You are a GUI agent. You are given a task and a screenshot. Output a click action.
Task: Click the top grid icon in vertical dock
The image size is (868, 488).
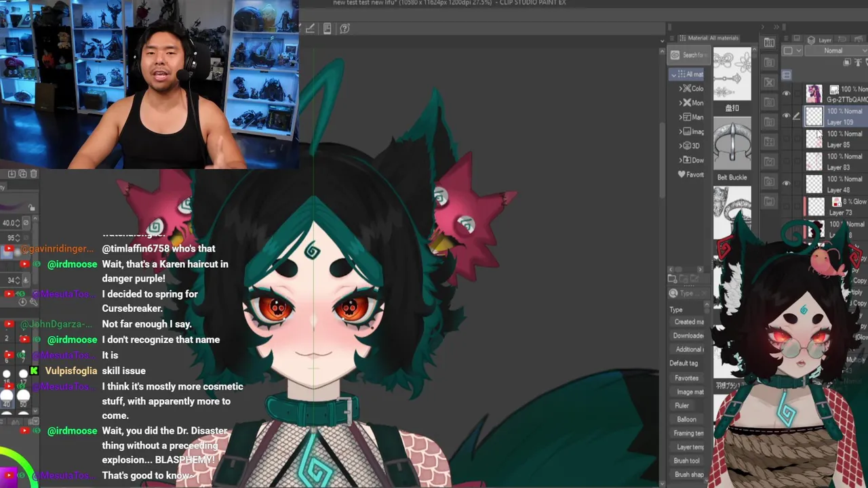(x=769, y=43)
